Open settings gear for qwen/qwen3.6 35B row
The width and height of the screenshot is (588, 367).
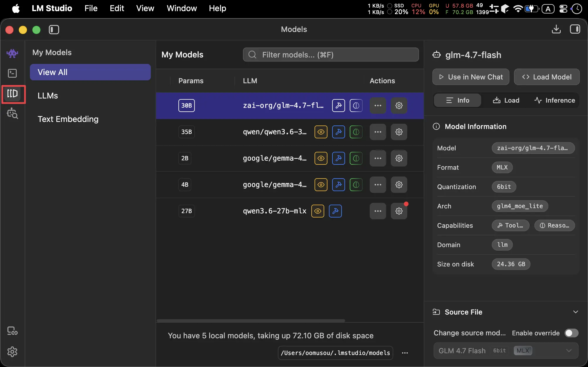pyautogui.click(x=399, y=132)
